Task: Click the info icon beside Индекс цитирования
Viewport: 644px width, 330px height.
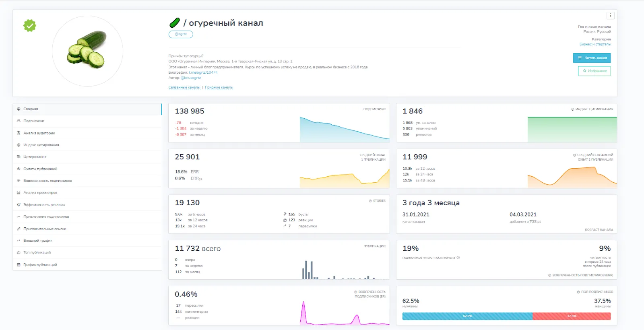Action: click(573, 109)
